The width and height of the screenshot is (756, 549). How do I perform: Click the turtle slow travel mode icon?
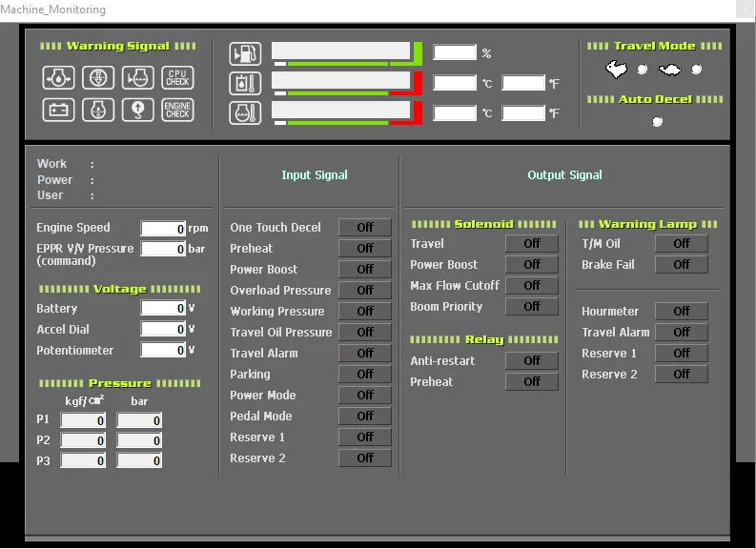(x=671, y=69)
